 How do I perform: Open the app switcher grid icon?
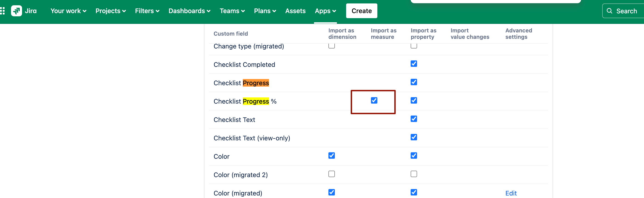tap(2, 11)
